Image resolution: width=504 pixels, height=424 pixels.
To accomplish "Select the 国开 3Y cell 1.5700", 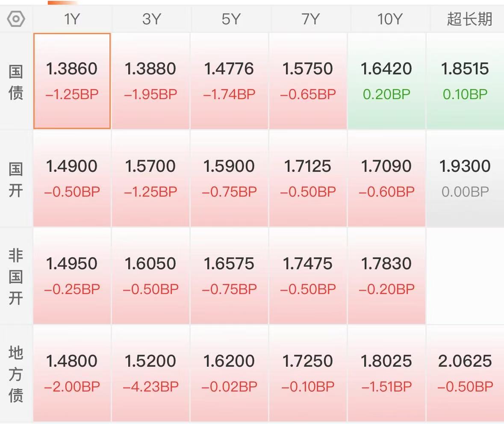I will (150, 178).
